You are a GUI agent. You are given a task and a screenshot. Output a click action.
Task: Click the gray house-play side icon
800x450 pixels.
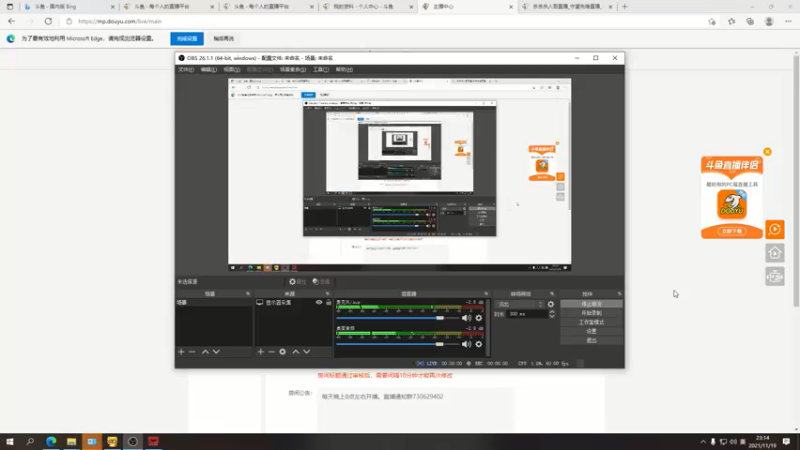click(x=774, y=253)
